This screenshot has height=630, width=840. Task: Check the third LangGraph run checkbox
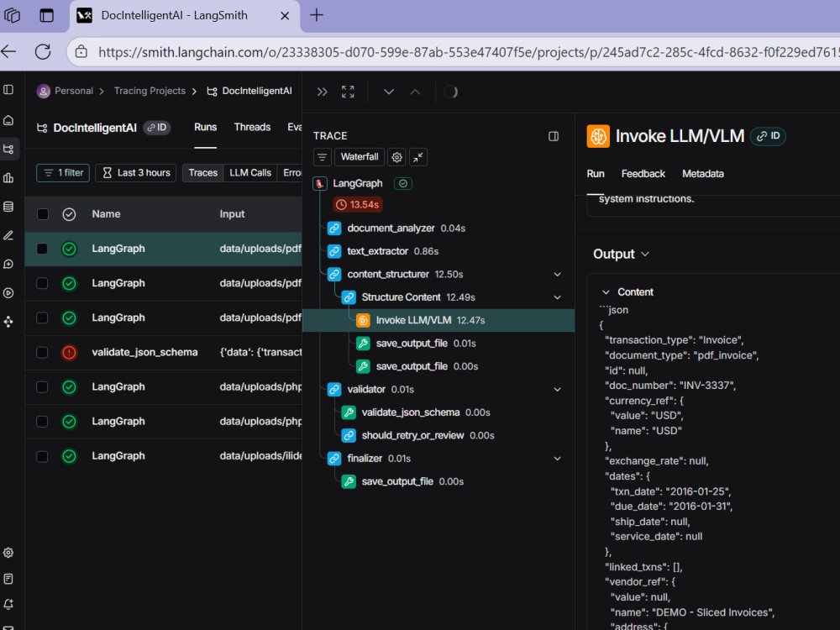(42, 318)
